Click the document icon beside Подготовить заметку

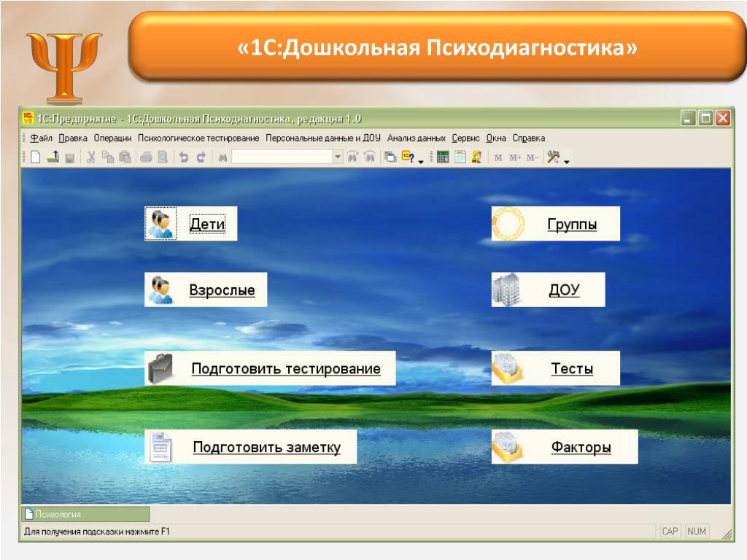point(160,447)
